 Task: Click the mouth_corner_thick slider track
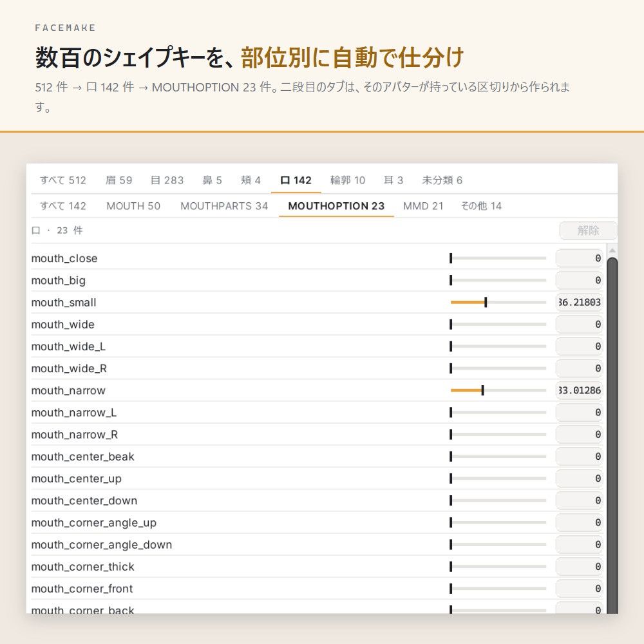tap(498, 567)
